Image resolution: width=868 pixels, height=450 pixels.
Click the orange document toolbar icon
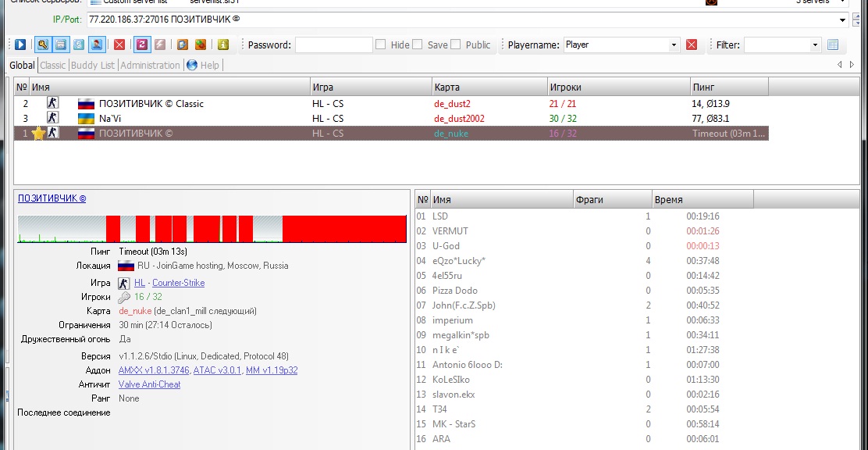click(182, 45)
